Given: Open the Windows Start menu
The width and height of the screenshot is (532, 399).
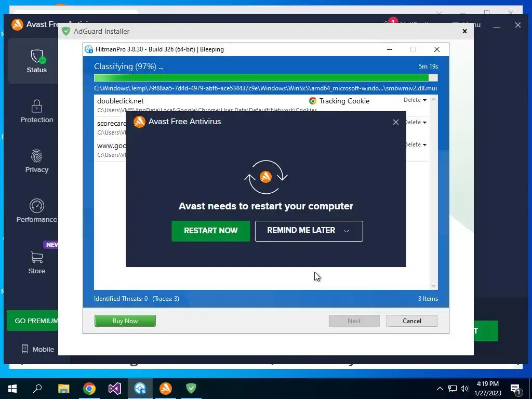Looking at the screenshot, I should (12, 389).
